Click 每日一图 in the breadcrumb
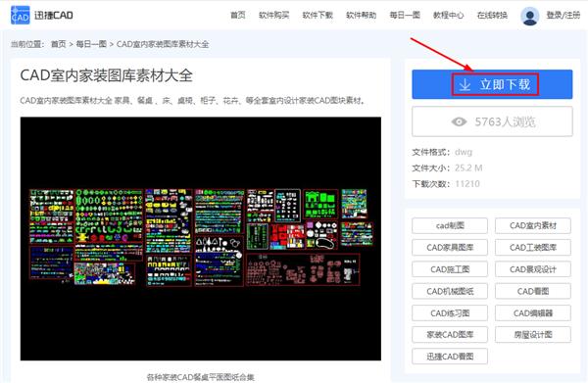This screenshot has height=383, width=588. 91,44
